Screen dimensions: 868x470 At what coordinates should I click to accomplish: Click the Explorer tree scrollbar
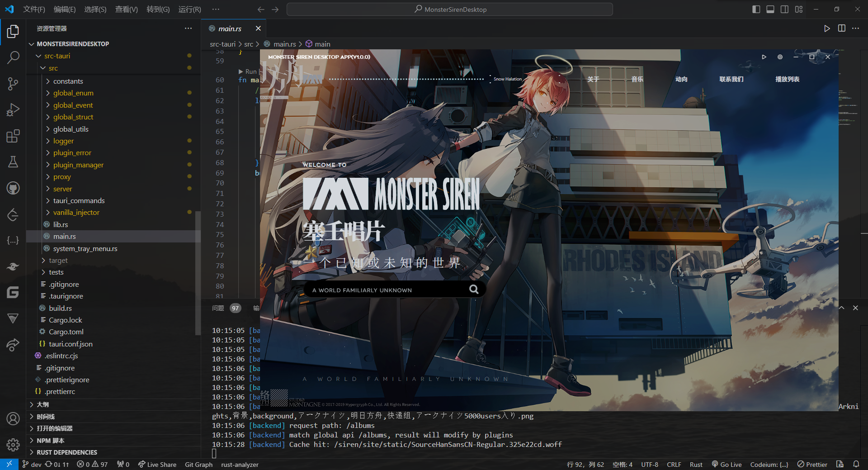(198, 273)
